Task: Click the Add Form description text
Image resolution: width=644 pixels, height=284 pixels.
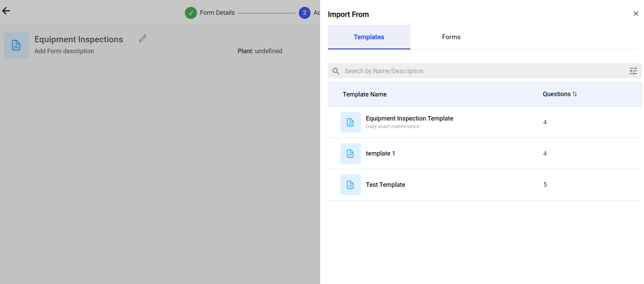Action: [64, 51]
